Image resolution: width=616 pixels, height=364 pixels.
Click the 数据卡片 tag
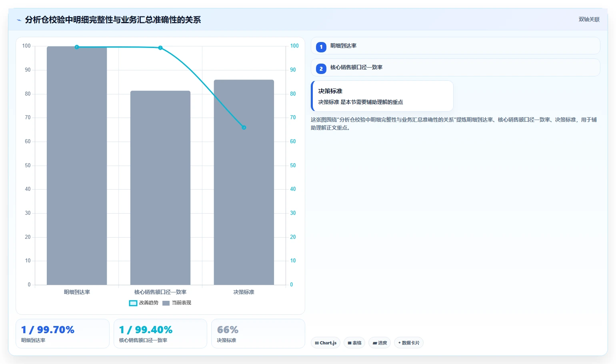(409, 343)
